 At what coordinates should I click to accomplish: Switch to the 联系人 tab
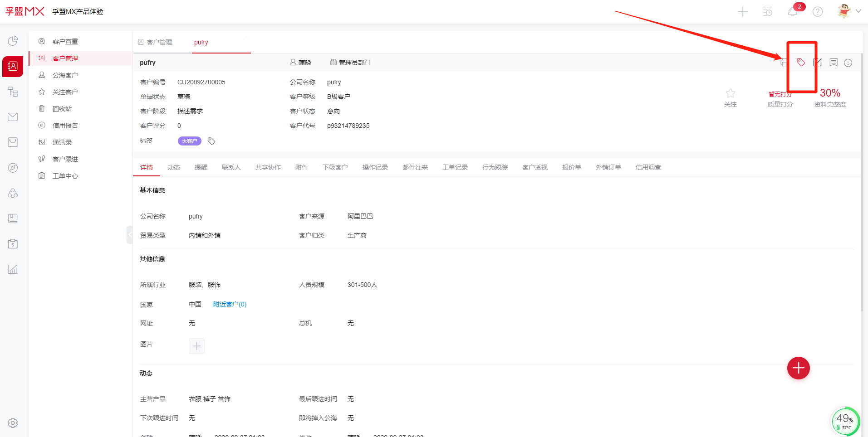click(231, 167)
